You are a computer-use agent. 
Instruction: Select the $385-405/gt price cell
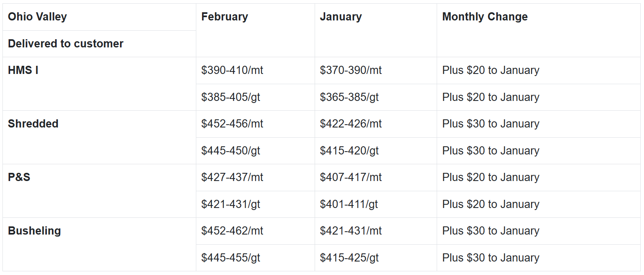click(x=231, y=97)
